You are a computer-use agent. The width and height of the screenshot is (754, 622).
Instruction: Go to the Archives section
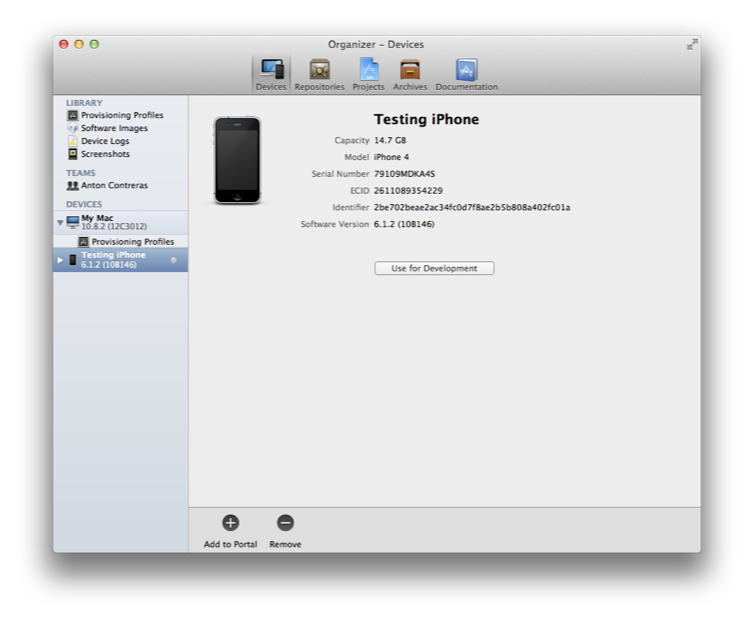point(410,74)
